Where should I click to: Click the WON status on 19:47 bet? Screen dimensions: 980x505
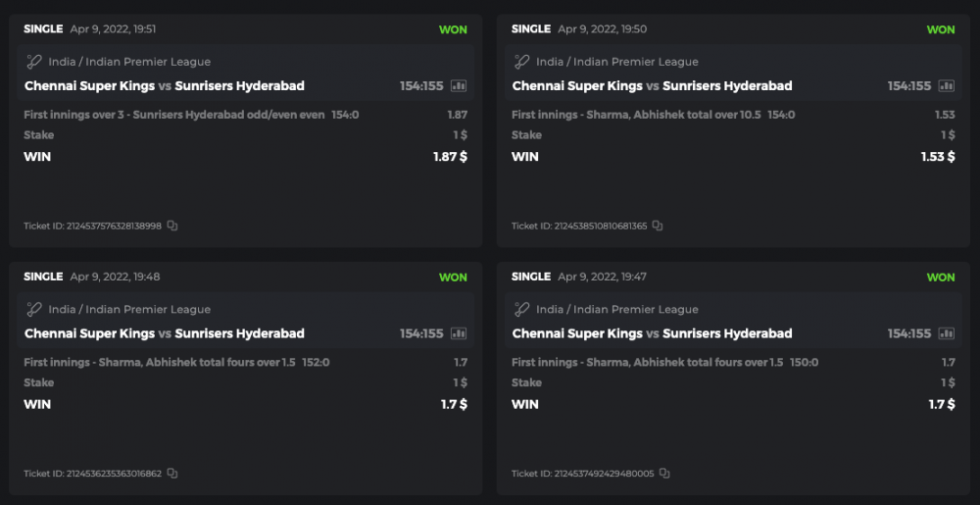[x=941, y=278]
